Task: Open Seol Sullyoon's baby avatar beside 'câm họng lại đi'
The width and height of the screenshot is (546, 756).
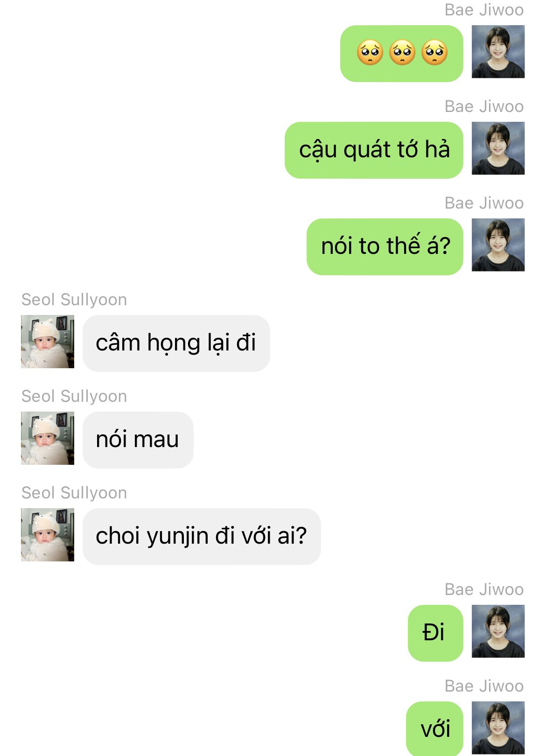Action: pos(48,342)
